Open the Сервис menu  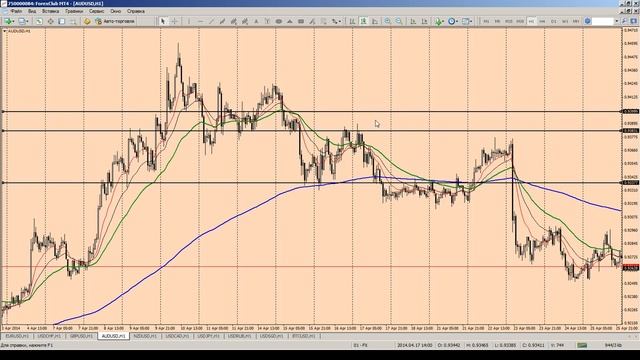(97, 11)
